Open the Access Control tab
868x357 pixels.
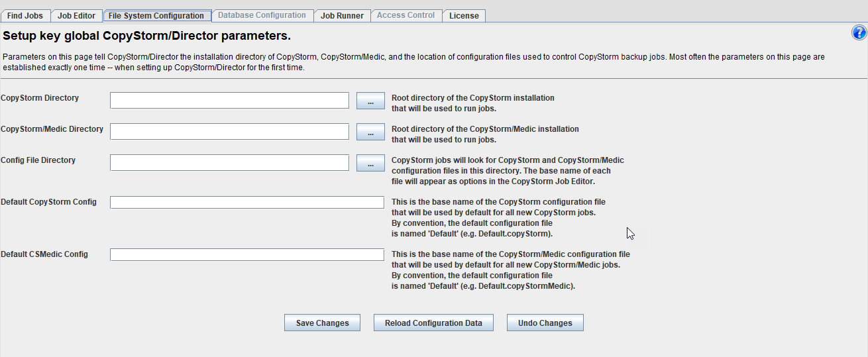[406, 15]
